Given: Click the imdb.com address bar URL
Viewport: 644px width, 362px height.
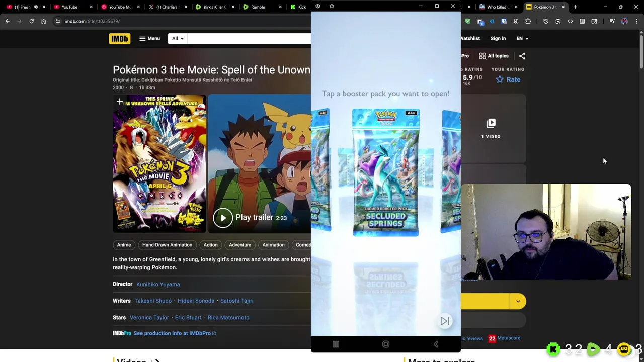Looking at the screenshot, I should point(92,21).
